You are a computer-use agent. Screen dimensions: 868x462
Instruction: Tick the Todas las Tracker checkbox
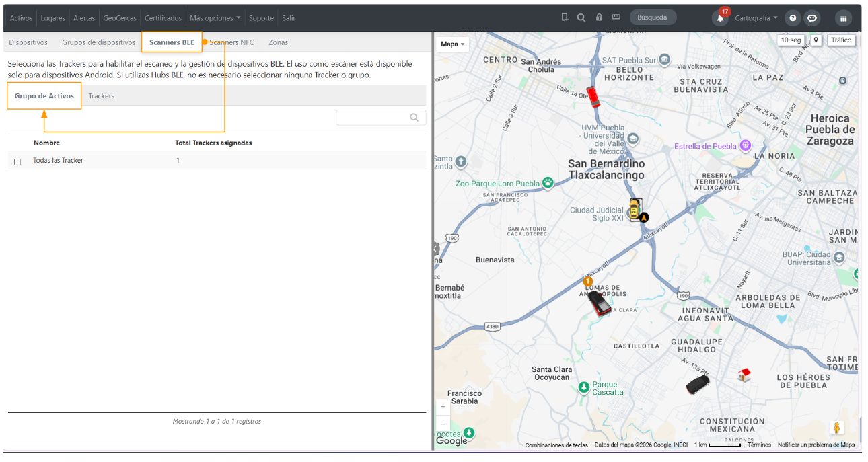point(17,161)
